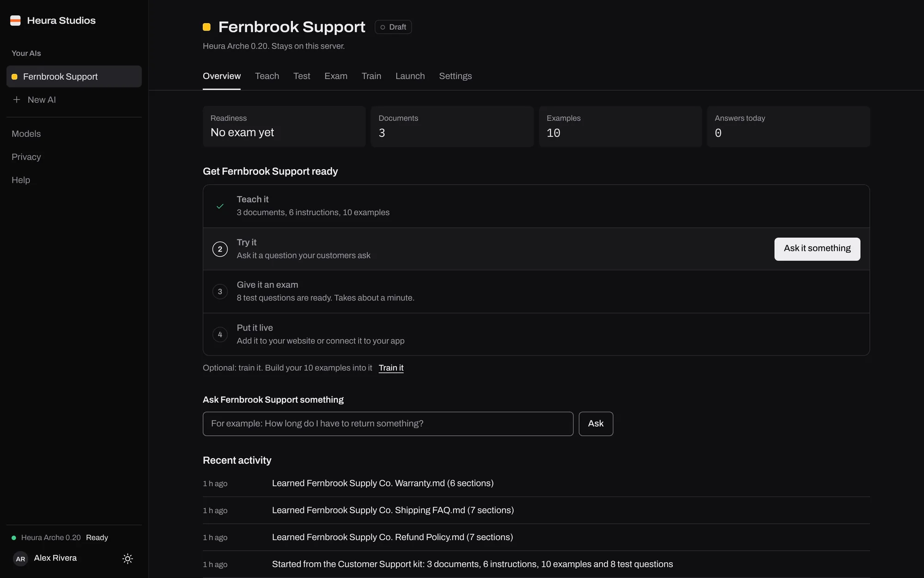Click the green checkmark on Teach it step
This screenshot has height=578, width=924.
(220, 206)
